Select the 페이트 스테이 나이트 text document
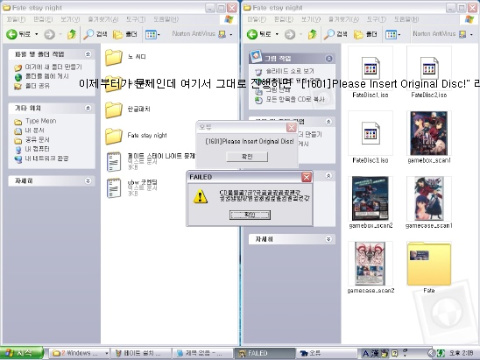The image size is (480, 360). pos(114,162)
